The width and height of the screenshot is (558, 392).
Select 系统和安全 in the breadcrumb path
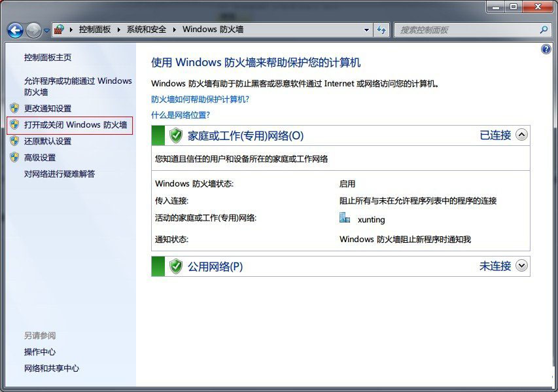[x=146, y=29]
